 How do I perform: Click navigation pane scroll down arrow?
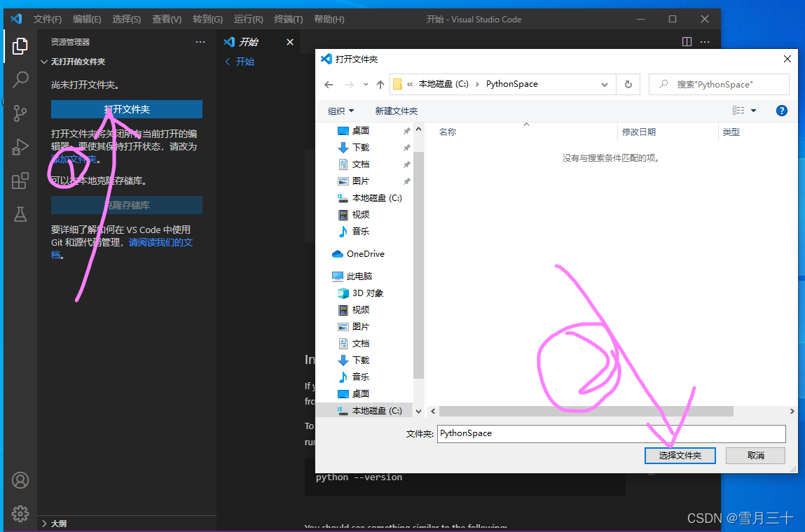tap(418, 412)
